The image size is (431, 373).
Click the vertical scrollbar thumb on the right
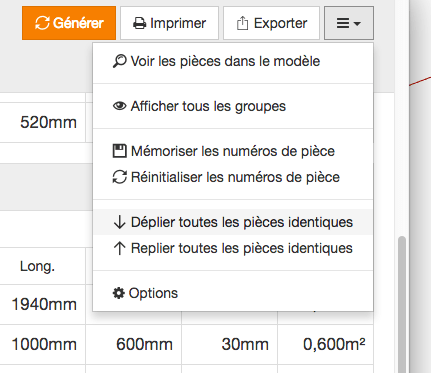[x=402, y=304]
